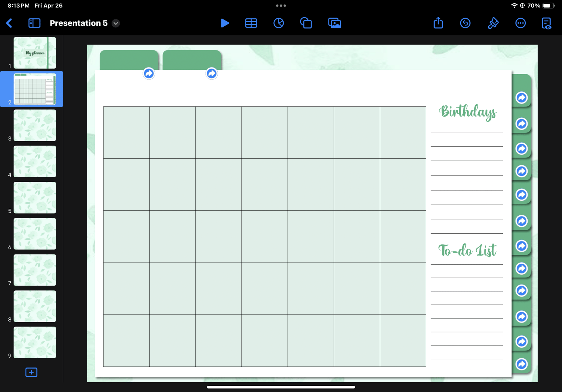The image size is (562, 392).
Task: Select slide 3 thumbnail
Action: (x=35, y=125)
